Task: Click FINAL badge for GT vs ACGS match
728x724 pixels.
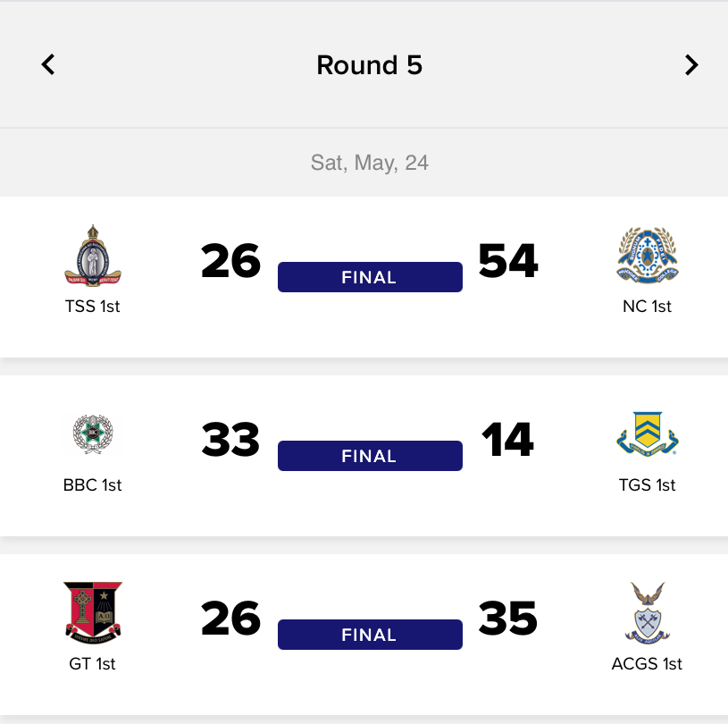Action: 370,635
